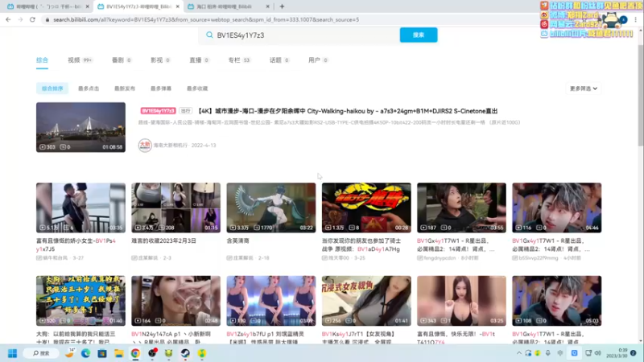Open the 沉浸式女友视角 video thumbnail
Viewport: 644px width, 362px height.
(366, 301)
